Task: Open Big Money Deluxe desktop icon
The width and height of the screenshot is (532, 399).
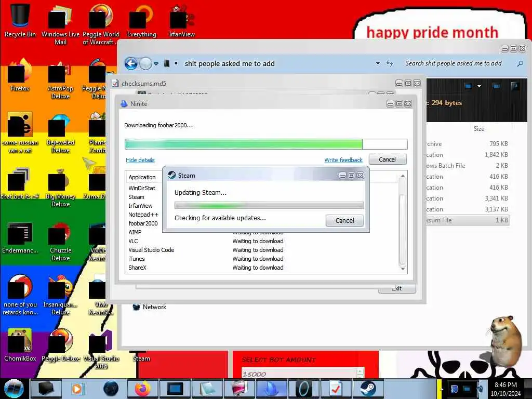Action: tap(60, 187)
